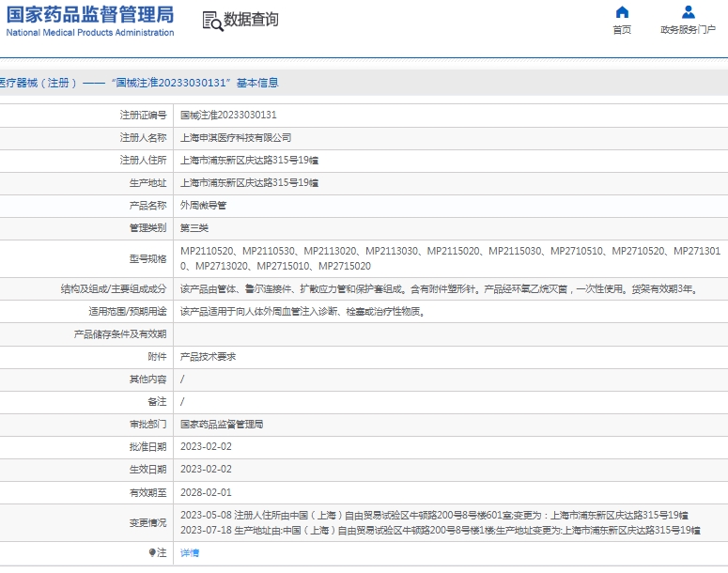Screen dimensions: 728x573
Task: Click the 第三类 management category value
Action: click(194, 228)
